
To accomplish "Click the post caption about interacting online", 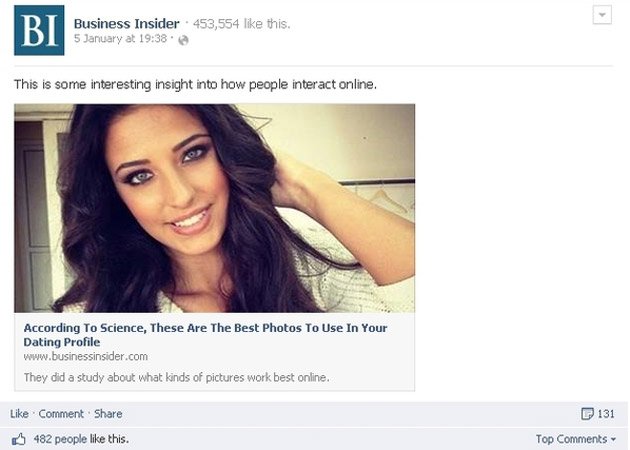I will pos(195,85).
